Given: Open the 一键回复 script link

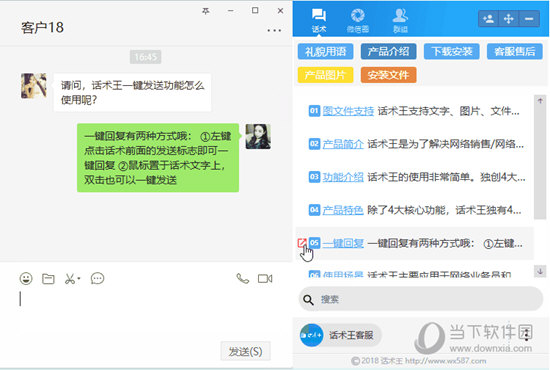Looking at the screenshot, I should pyautogui.click(x=343, y=243).
